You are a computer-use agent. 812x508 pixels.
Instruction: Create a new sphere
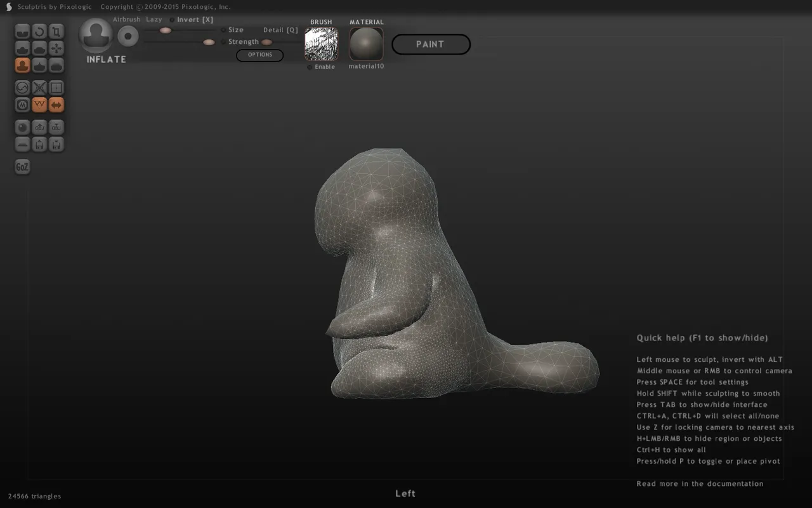22,127
